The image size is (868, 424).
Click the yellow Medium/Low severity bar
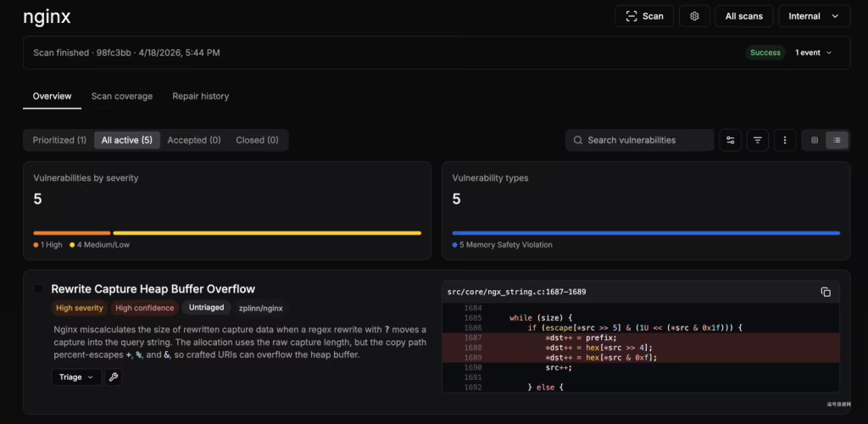(267, 233)
